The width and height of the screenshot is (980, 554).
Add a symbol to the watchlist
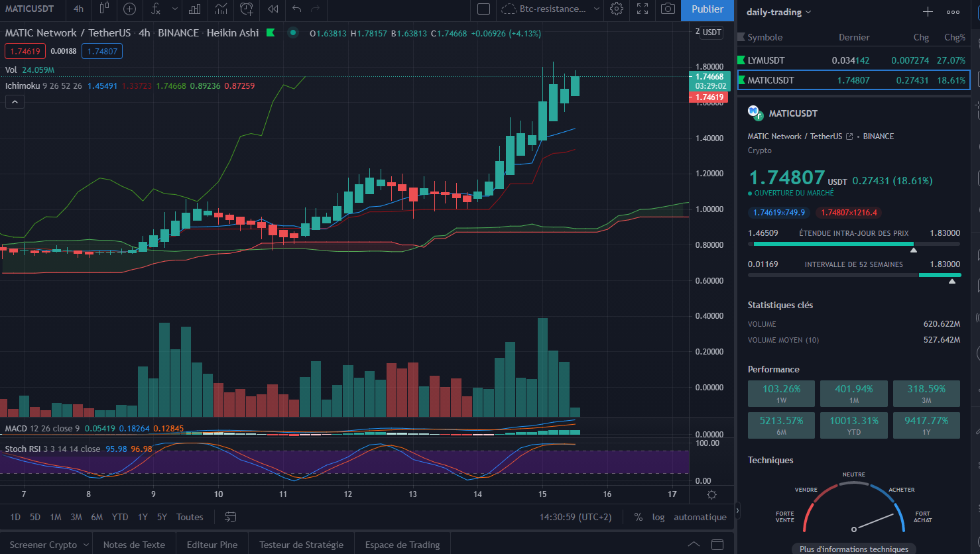click(x=928, y=12)
